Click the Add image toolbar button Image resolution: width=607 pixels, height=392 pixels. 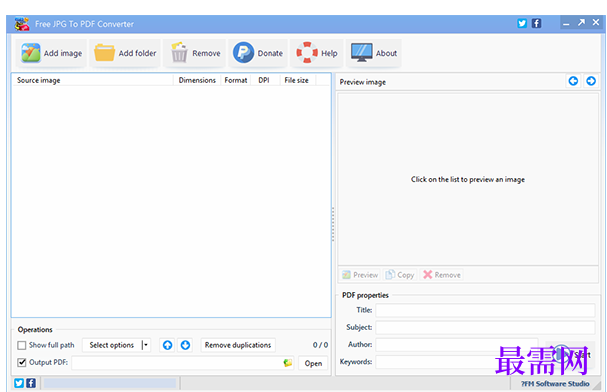click(51, 53)
